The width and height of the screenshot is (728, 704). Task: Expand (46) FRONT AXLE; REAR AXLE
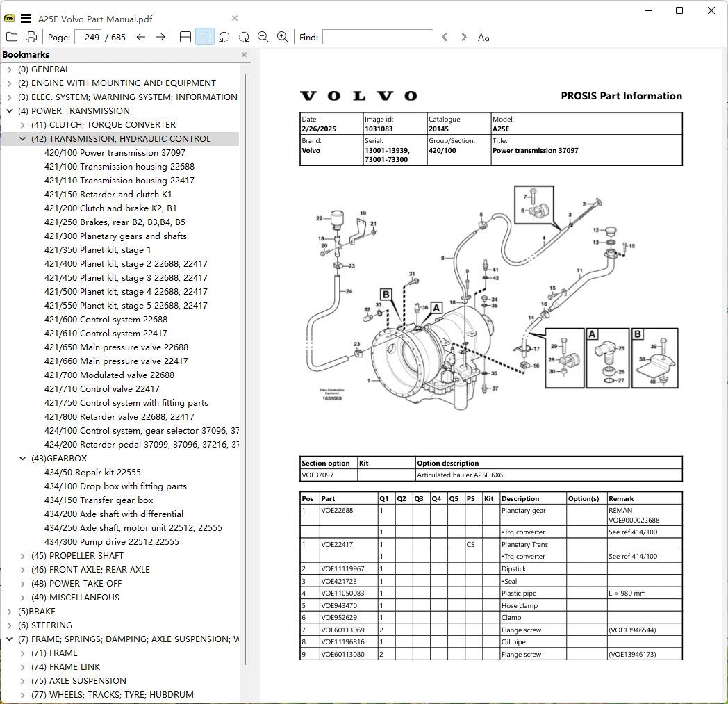pos(22,570)
